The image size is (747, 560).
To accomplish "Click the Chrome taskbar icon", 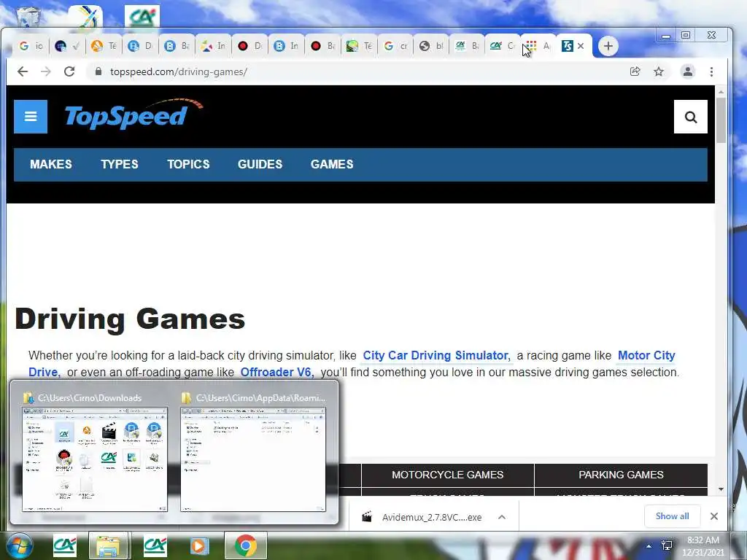I will click(245, 545).
